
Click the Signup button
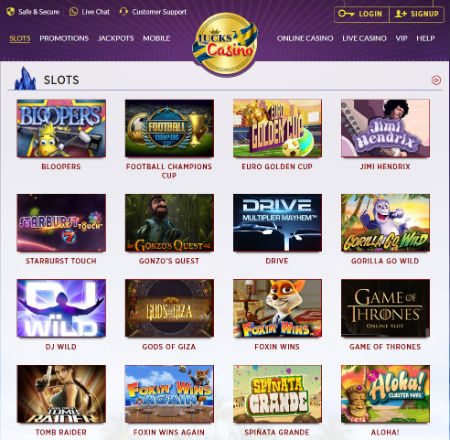(x=417, y=14)
